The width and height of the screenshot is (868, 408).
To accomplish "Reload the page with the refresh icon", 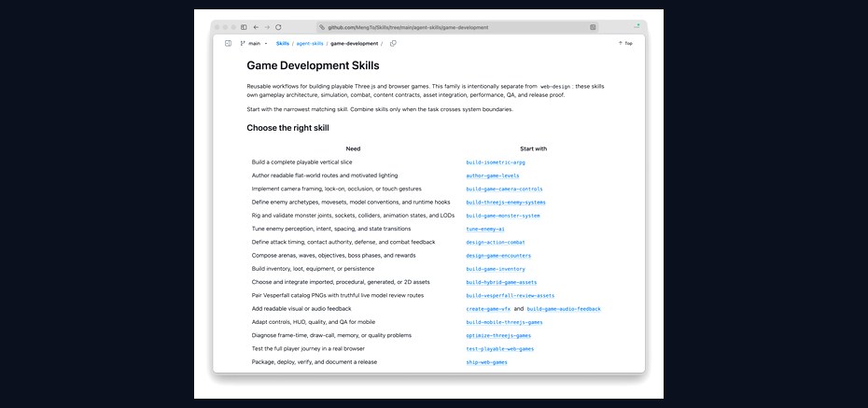I will pyautogui.click(x=278, y=27).
